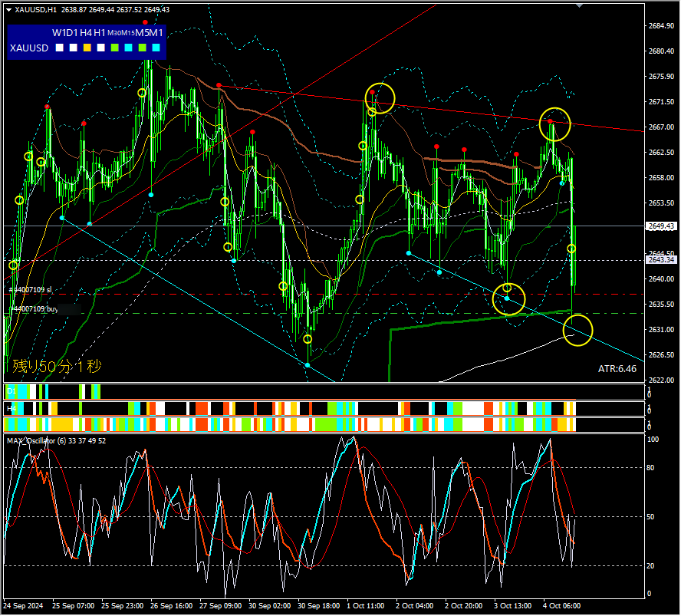Open the XAUUSD,H1 chart title dropdown arrow
Viewport: 681px width, 616px height.
pos(8,9)
